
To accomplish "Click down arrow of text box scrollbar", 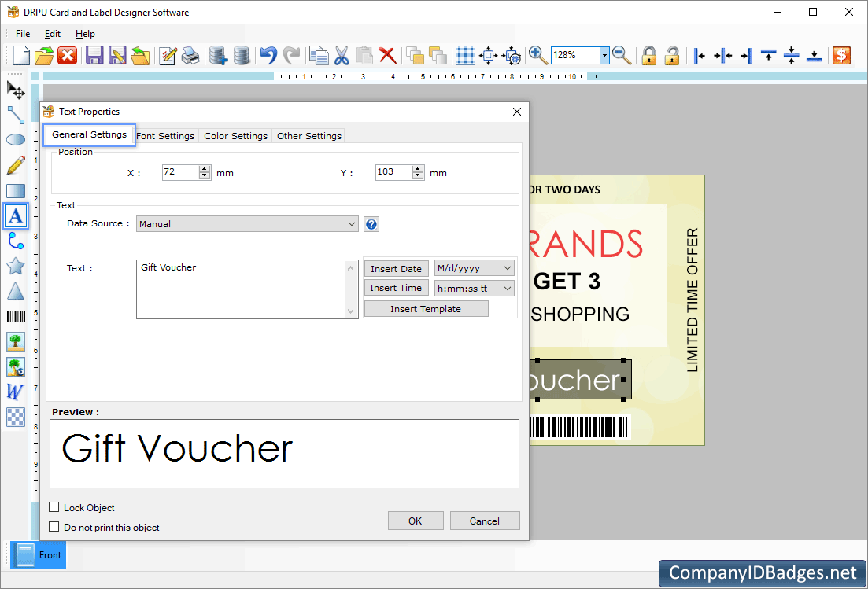I will (x=350, y=311).
